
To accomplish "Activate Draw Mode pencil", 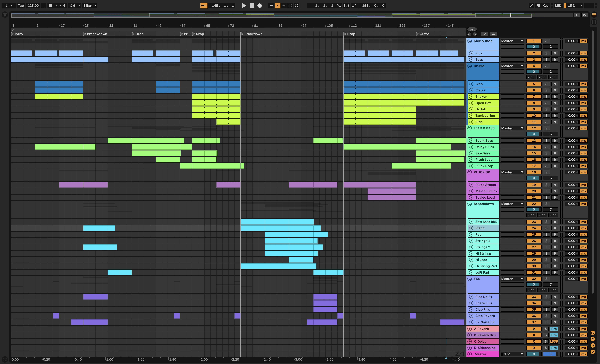I will pos(531,5).
